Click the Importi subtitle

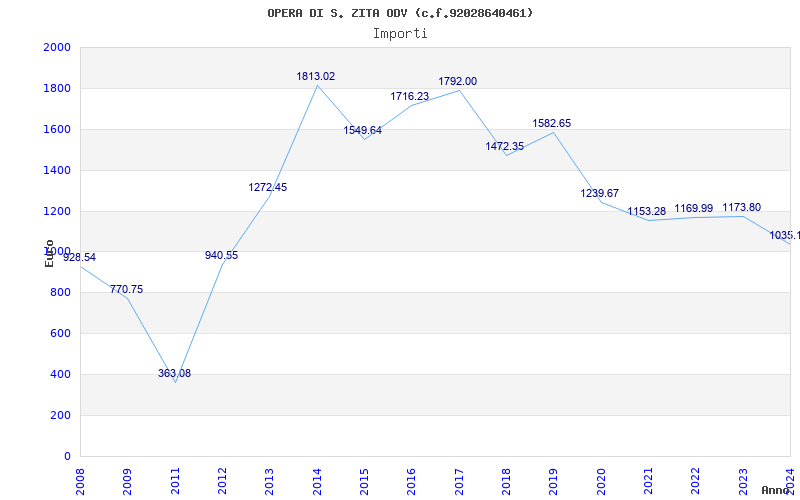click(x=400, y=34)
